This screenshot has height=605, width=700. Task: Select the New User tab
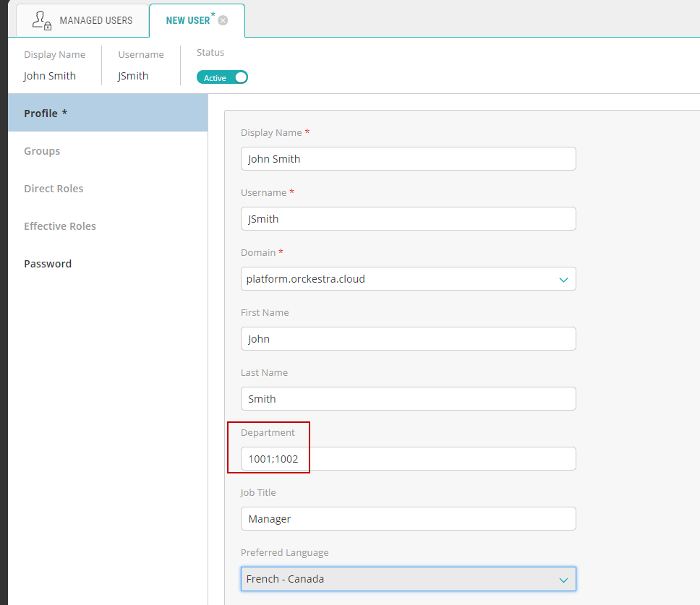188,20
